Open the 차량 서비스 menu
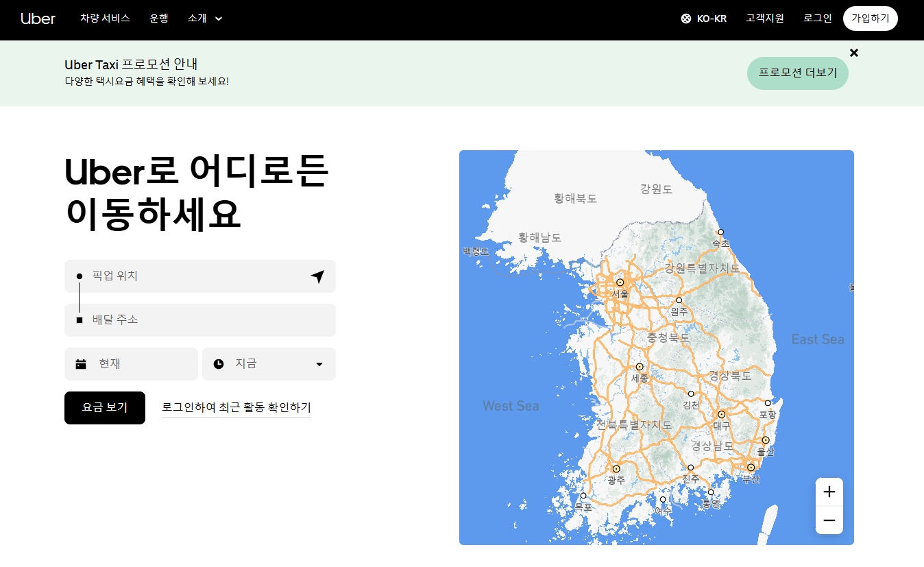This screenshot has height=567, width=924. point(105,19)
